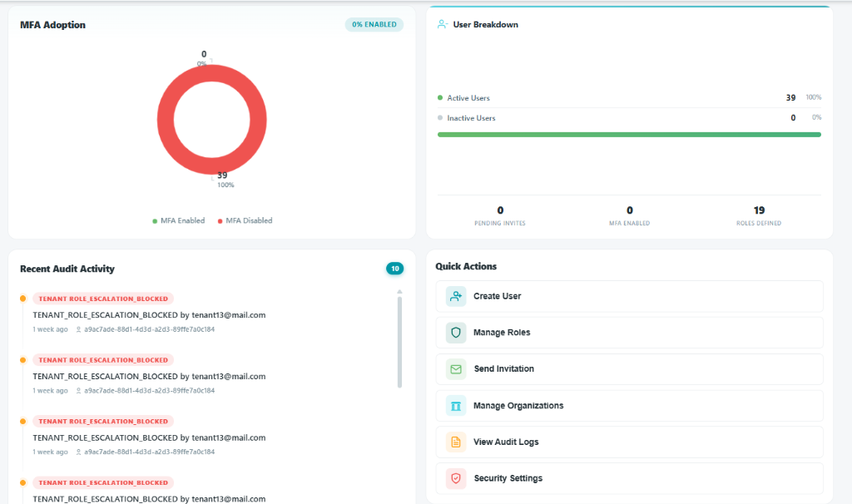The image size is (852, 504).
Task: Choose Send Invitation quick action
Action: click(x=629, y=368)
